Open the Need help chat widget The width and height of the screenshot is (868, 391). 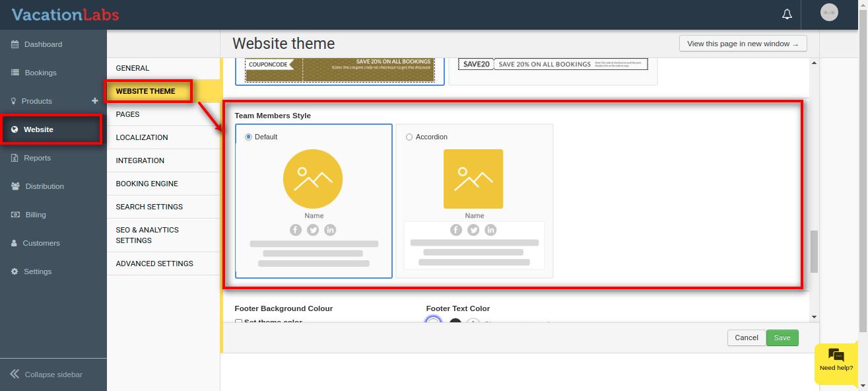click(x=836, y=360)
